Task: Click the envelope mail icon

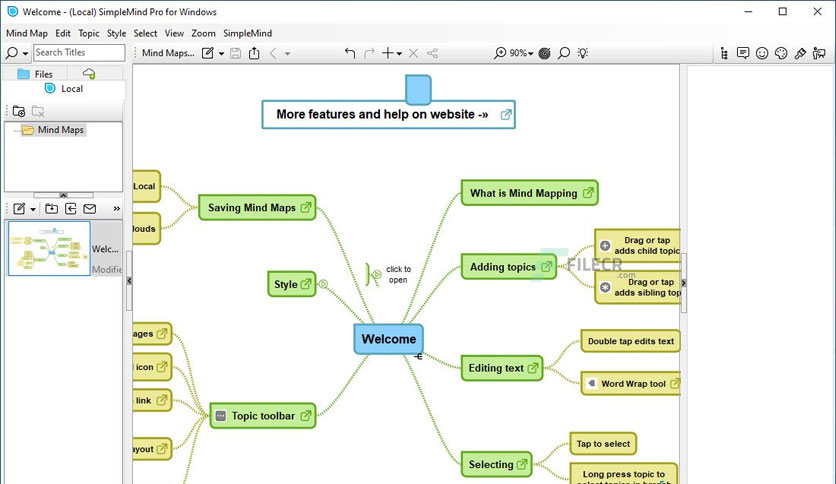Action: coord(90,208)
